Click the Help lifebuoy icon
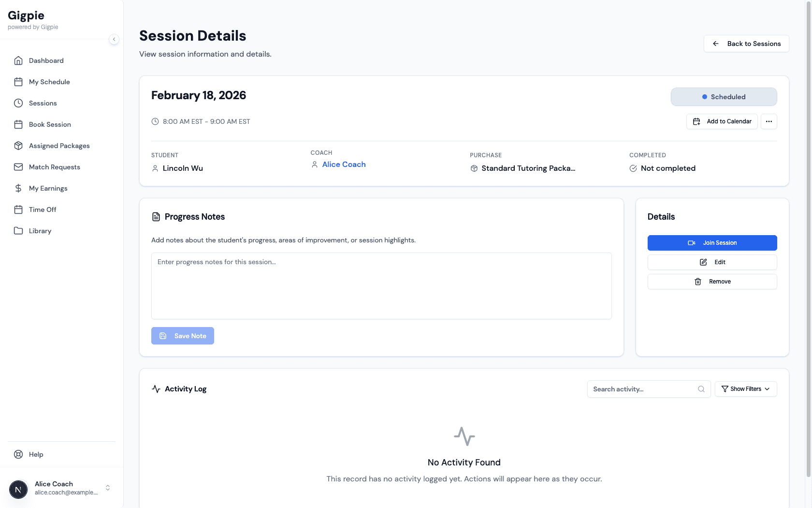The image size is (812, 508). pos(18,454)
